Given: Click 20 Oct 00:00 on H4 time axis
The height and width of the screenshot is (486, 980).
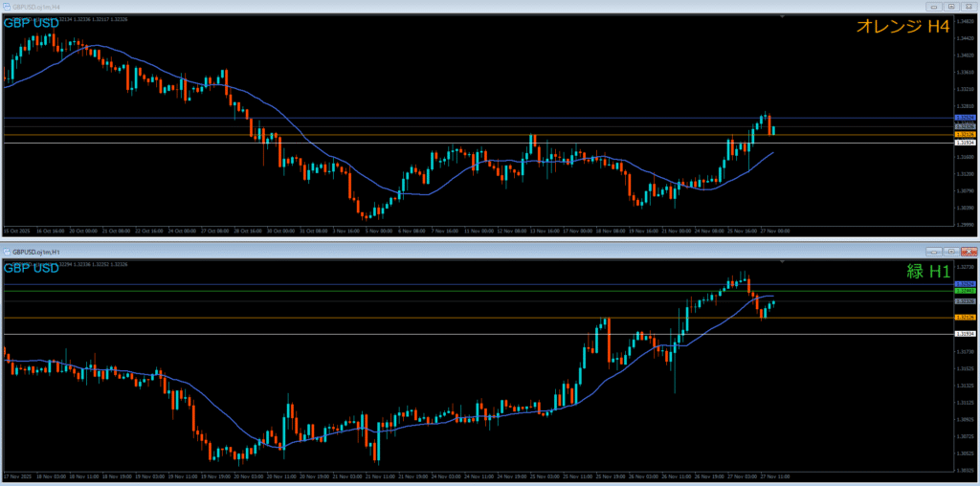Looking at the screenshot, I should pos(82,230).
